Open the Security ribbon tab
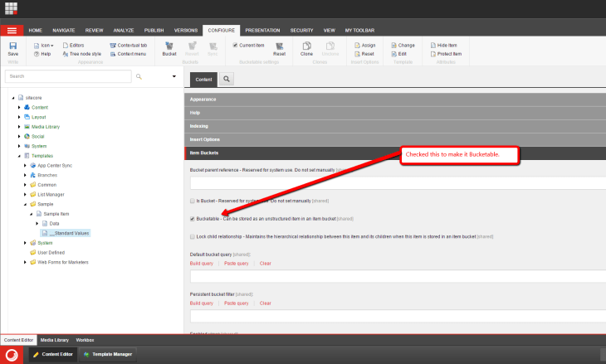Image resolution: width=606 pixels, height=364 pixels. (x=301, y=30)
